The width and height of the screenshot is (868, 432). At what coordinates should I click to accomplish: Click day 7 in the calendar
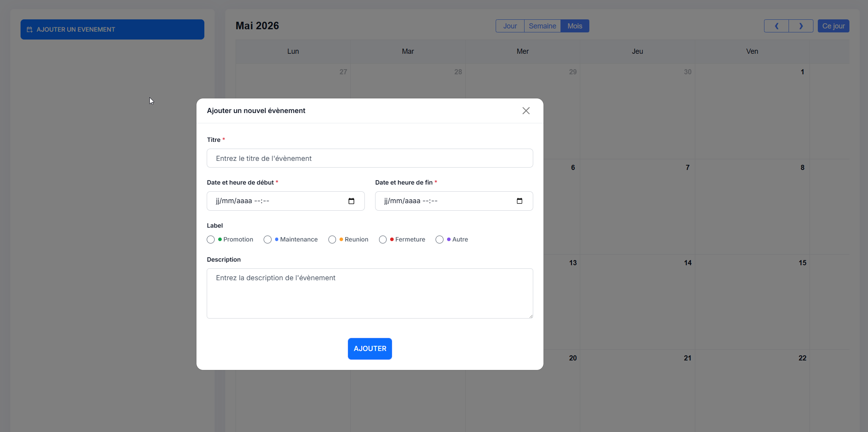688,168
